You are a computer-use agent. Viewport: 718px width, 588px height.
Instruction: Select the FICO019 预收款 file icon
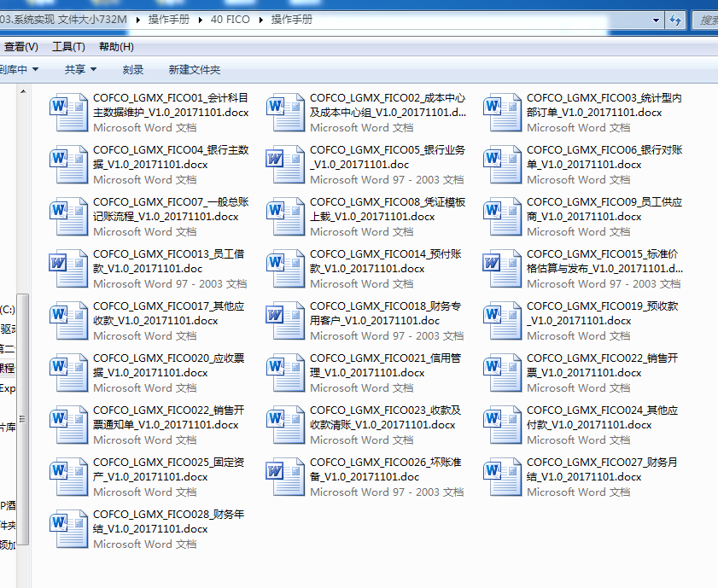click(502, 321)
